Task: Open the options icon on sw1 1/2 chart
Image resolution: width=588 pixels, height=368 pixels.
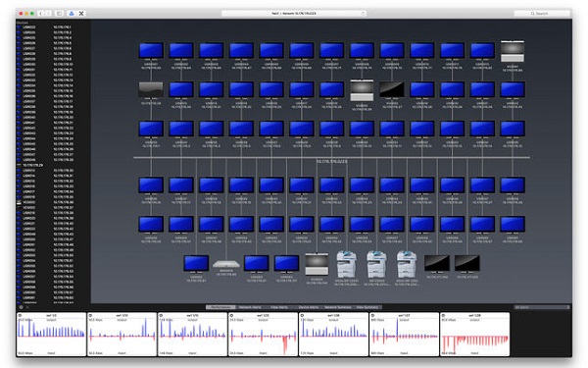Action: [x=21, y=315]
